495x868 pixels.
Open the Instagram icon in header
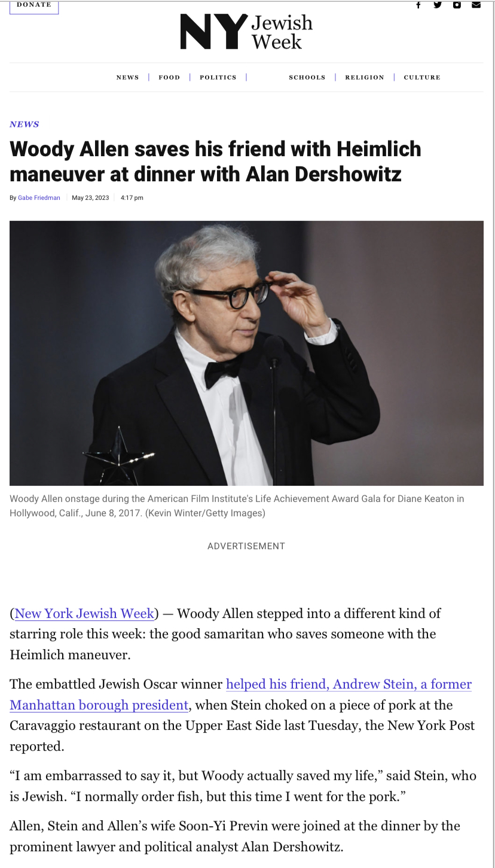(x=457, y=5)
